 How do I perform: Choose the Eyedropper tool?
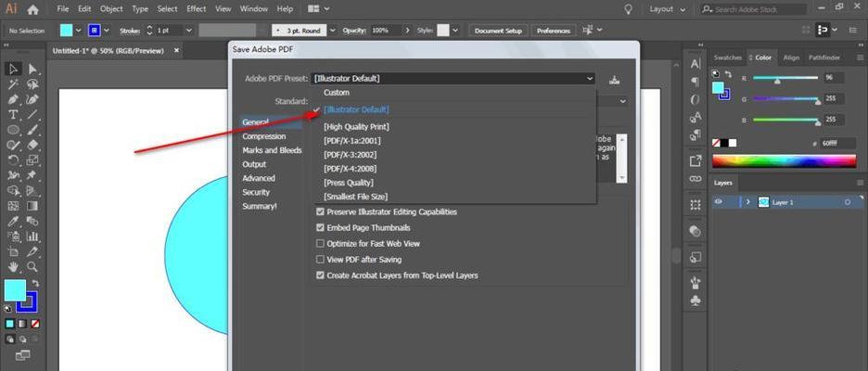click(x=14, y=222)
